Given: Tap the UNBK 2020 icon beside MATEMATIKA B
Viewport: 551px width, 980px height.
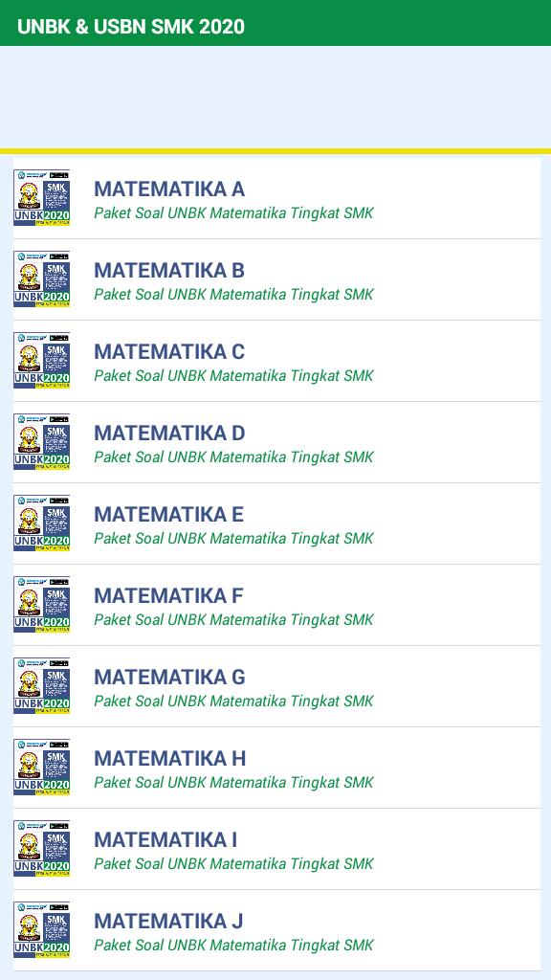Looking at the screenshot, I should (41, 278).
